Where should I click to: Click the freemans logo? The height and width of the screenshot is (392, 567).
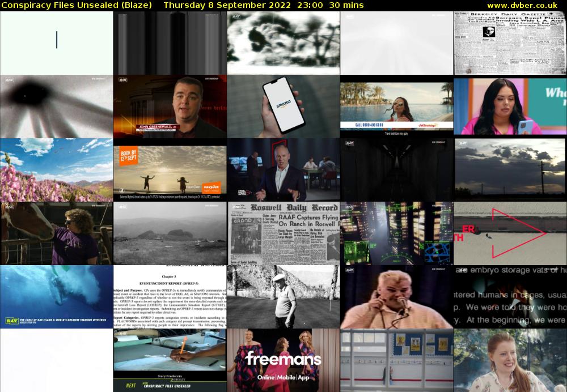coord(283,359)
